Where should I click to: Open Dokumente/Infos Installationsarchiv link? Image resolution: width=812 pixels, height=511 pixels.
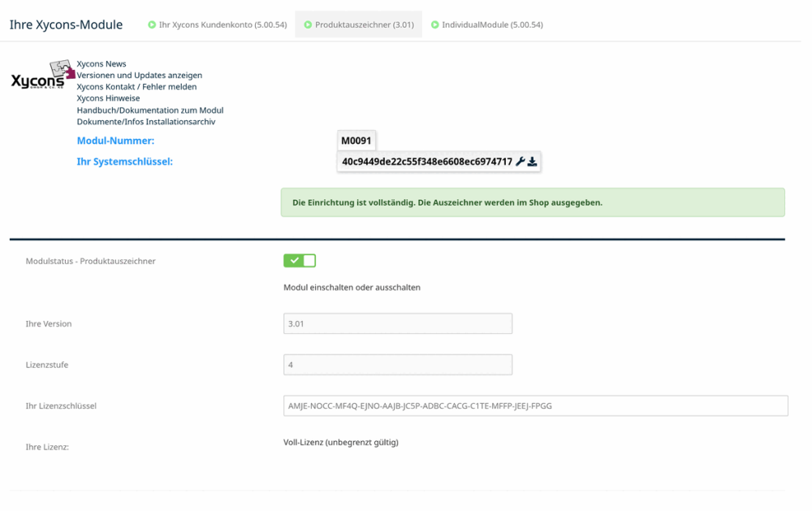click(x=146, y=122)
